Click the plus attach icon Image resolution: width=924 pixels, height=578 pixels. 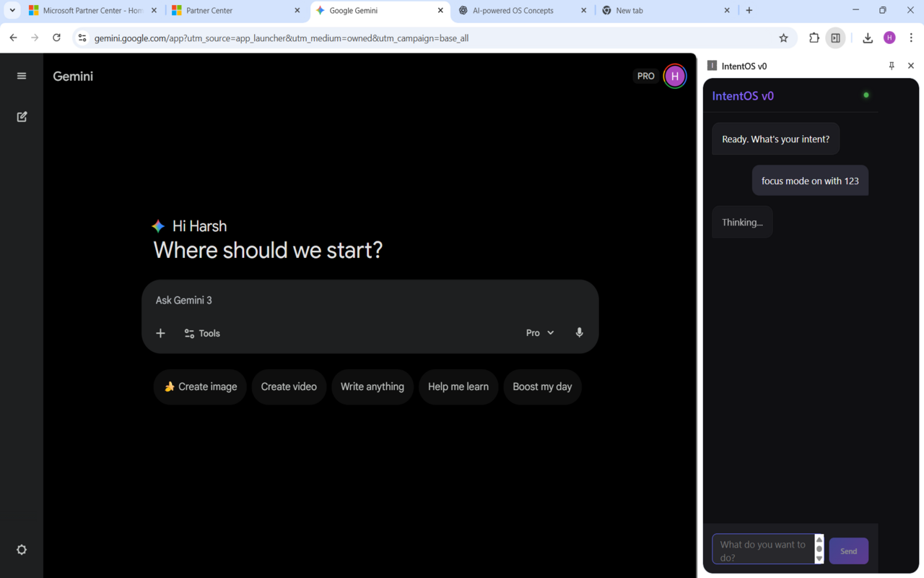pos(160,333)
